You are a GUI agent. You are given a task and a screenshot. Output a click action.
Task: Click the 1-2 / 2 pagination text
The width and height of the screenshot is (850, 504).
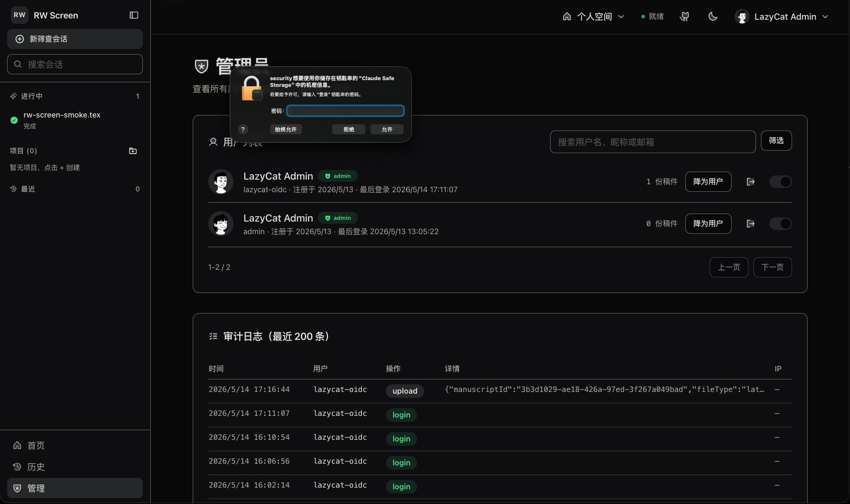[219, 267]
